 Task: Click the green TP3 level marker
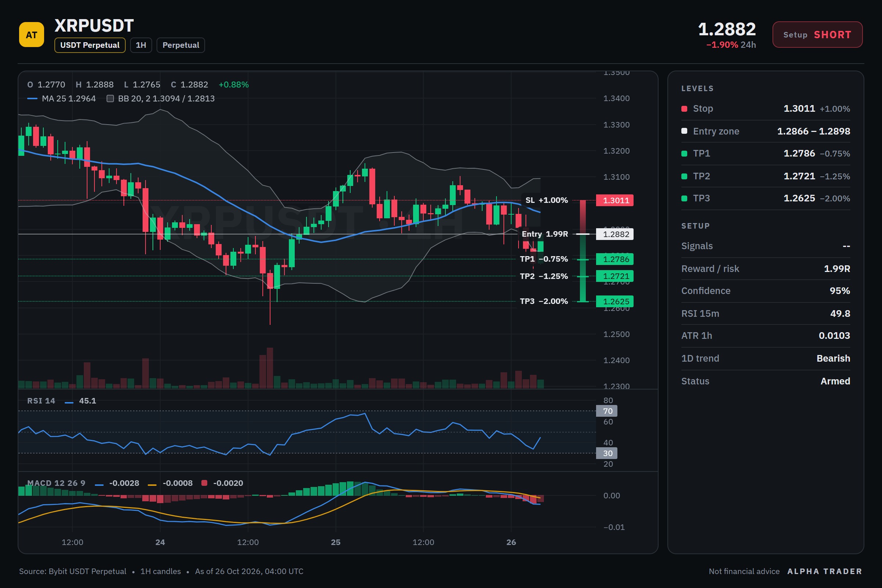684,198
